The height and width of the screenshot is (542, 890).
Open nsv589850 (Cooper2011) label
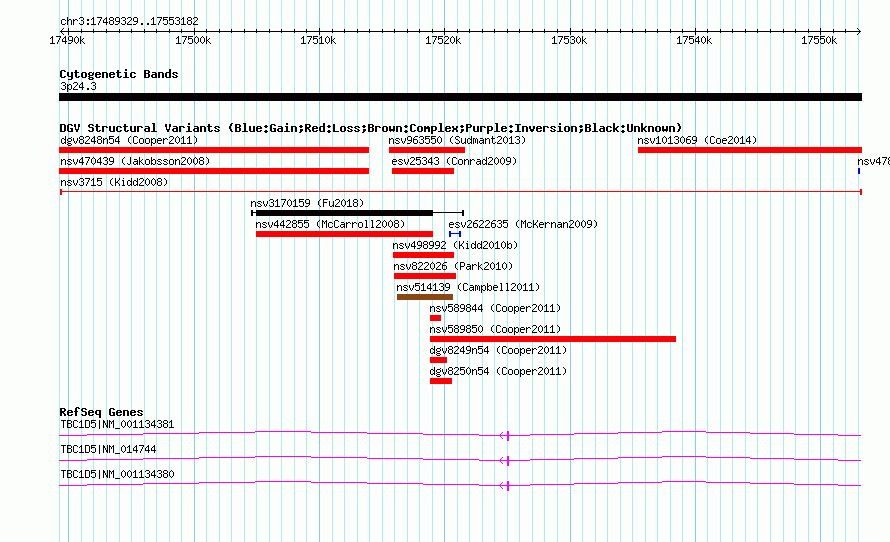coord(495,329)
